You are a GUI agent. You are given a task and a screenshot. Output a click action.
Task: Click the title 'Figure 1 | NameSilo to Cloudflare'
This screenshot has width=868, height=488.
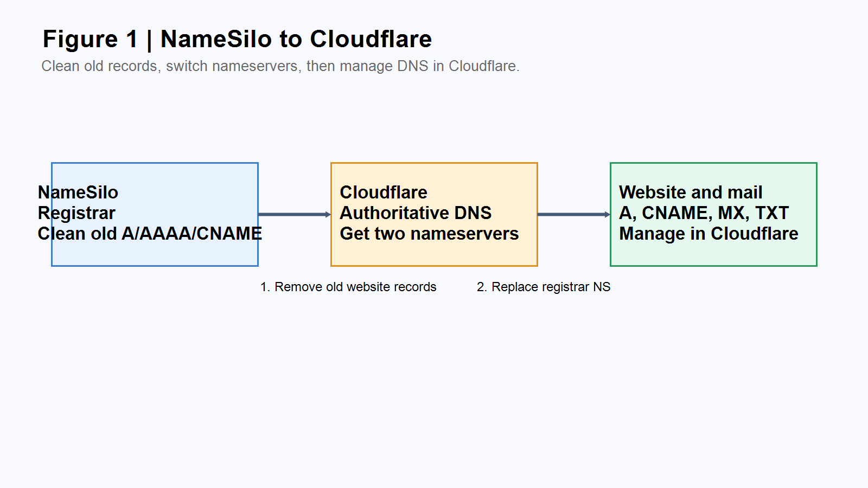coord(237,39)
